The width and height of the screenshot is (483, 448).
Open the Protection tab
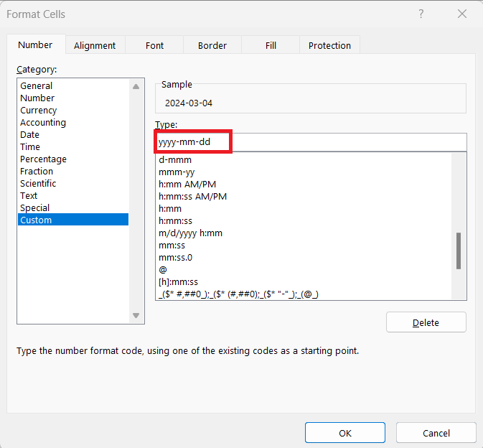click(329, 46)
